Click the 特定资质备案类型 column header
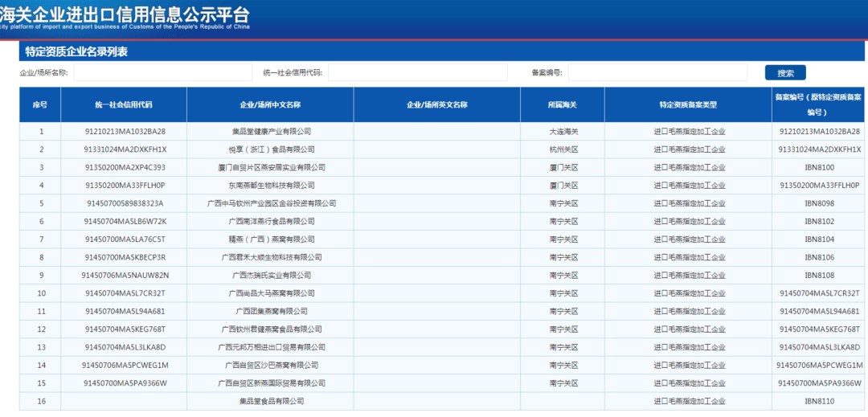The image size is (868, 417). (688, 105)
